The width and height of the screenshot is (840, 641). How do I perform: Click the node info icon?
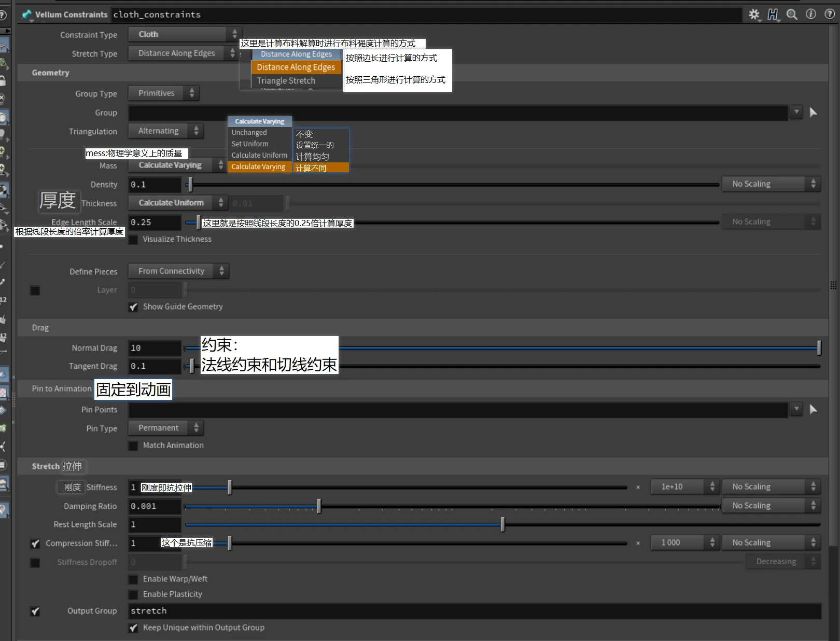(810, 15)
